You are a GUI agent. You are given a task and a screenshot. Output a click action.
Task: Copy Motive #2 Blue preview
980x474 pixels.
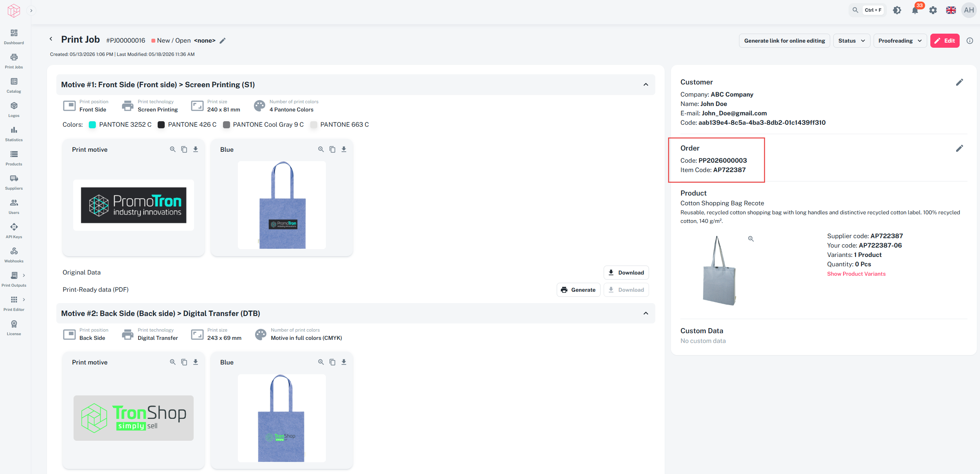[332, 362]
